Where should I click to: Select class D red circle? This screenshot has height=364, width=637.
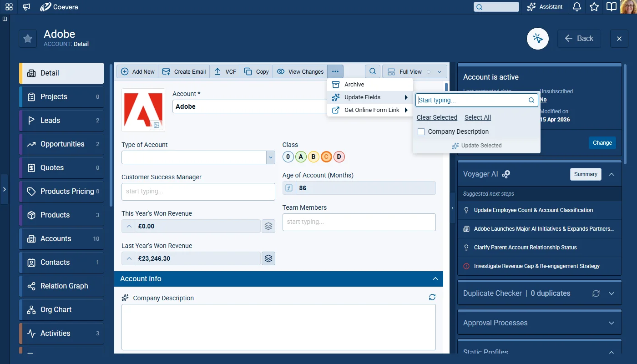(339, 157)
